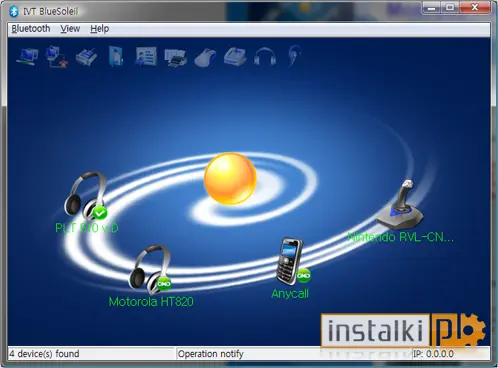Select the Motorola HT820 headphones device
Image resolution: width=498 pixels, height=368 pixels.
pyautogui.click(x=150, y=268)
